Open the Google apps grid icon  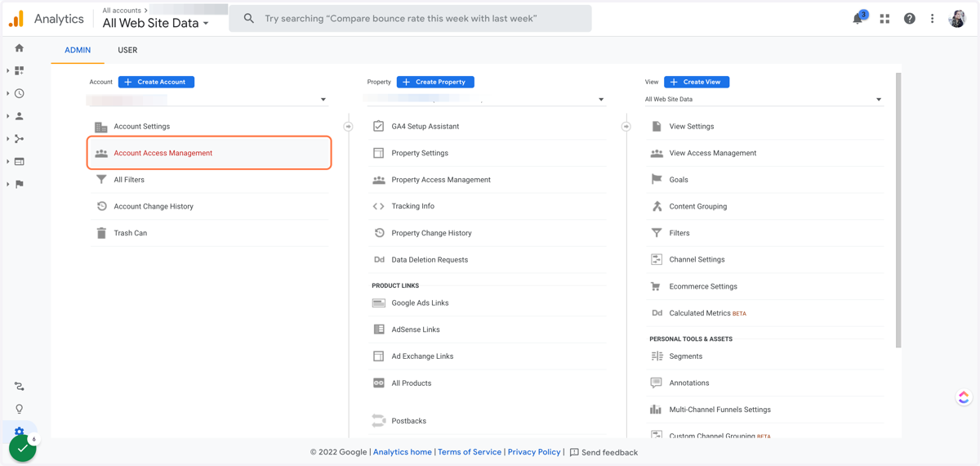[x=884, y=19]
